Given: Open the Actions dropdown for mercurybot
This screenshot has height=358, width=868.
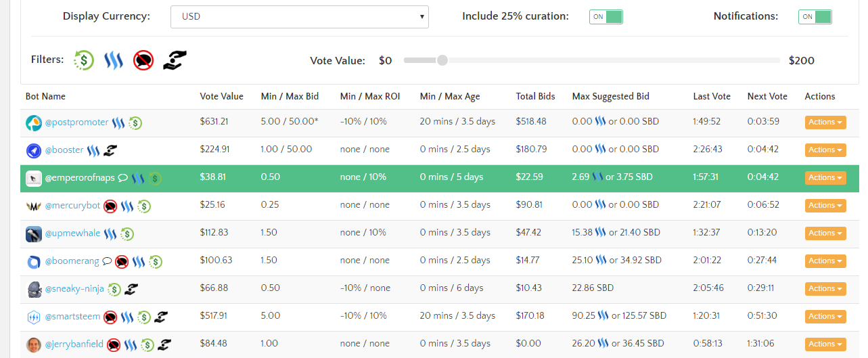Looking at the screenshot, I should point(825,206).
